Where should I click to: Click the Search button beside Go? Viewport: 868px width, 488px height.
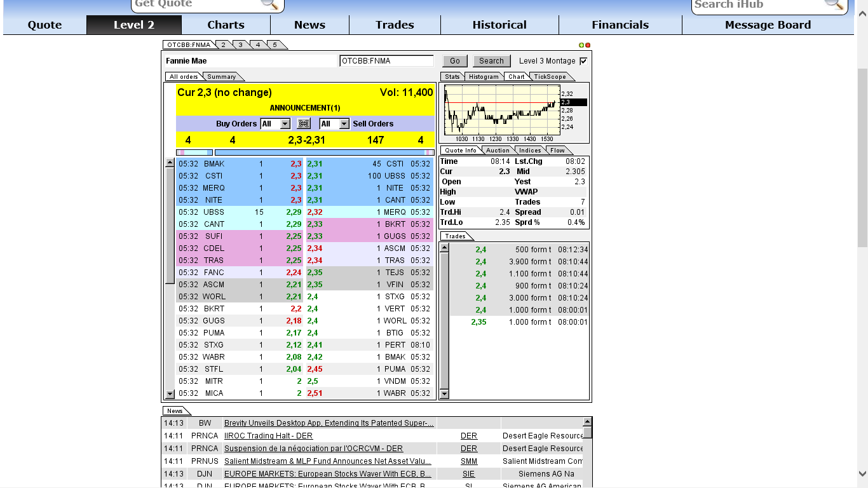point(491,61)
